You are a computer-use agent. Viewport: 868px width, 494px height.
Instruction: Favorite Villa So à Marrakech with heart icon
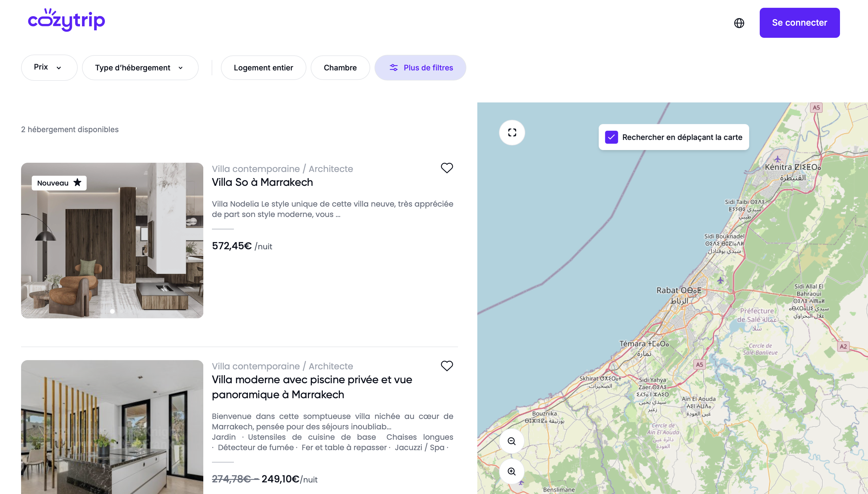coord(447,168)
